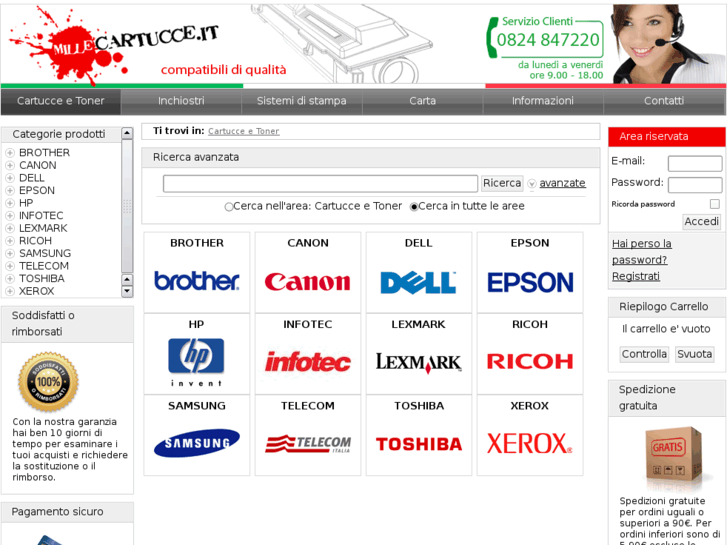Expand the INFOTEC category tree node
The width and height of the screenshot is (727, 545).
(10, 215)
